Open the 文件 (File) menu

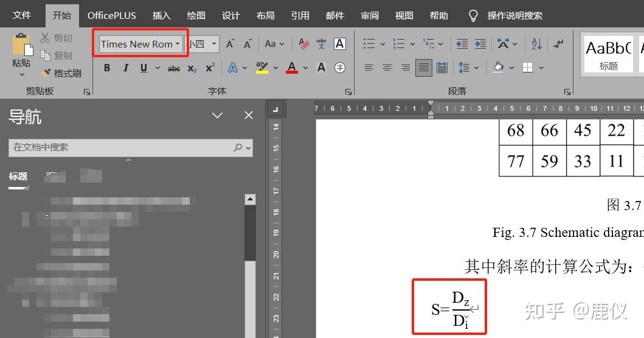21,15
